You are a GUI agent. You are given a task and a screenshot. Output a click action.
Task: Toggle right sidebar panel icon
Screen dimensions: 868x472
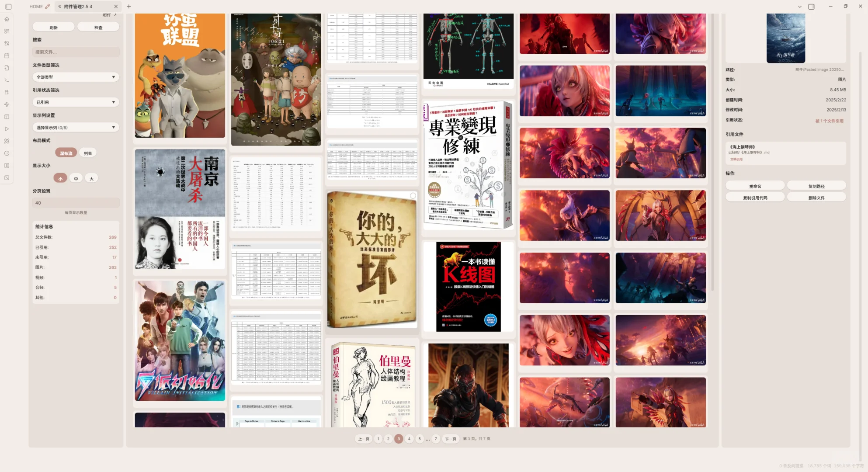point(811,7)
